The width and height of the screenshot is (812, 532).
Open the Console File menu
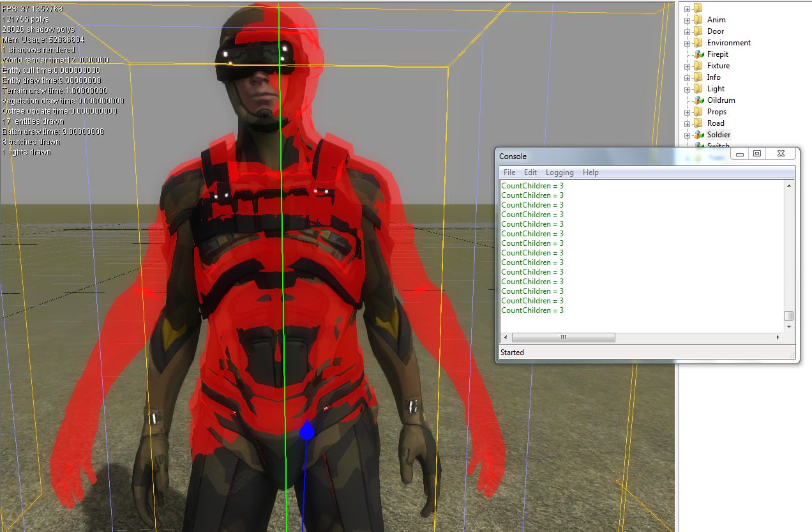pyautogui.click(x=509, y=172)
